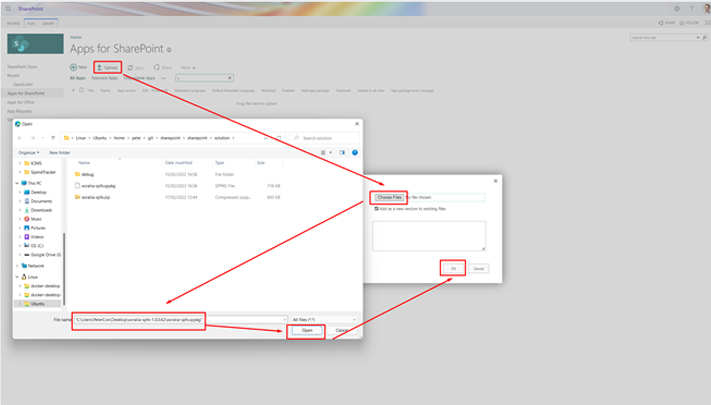Confirm file with the Open button
Screen dimensions: 711x405
[x=307, y=331]
